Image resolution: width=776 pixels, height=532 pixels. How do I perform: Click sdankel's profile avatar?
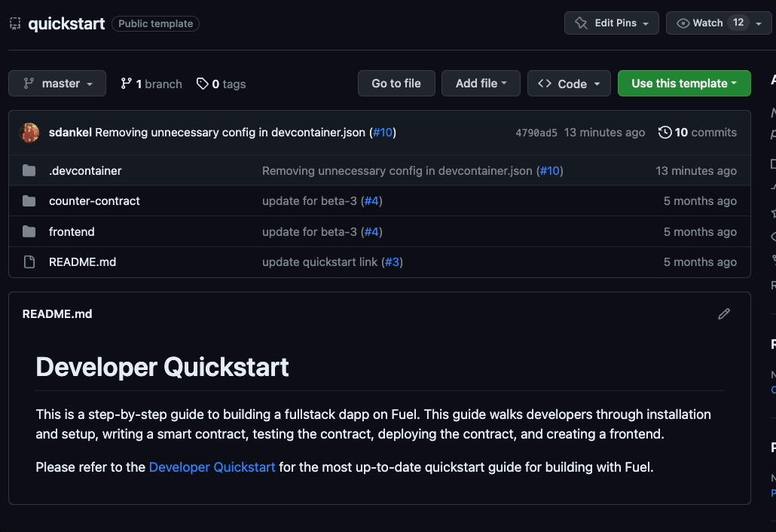tap(29, 132)
